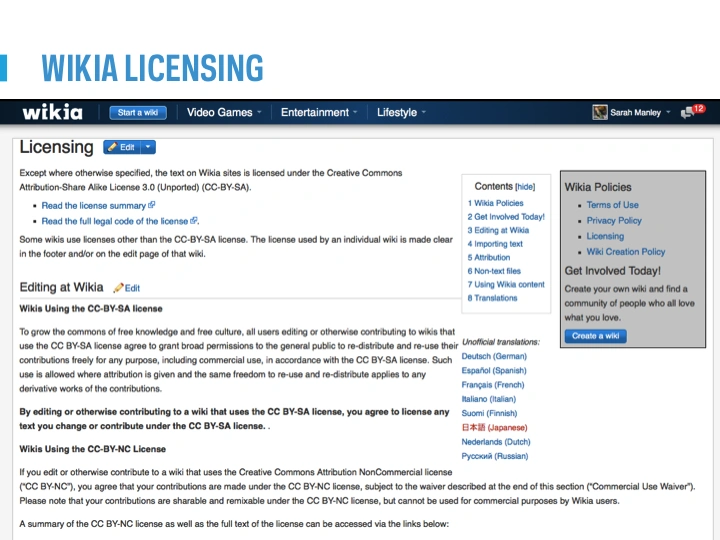Click external link icon after license summary
The width and height of the screenshot is (720, 540).
click(x=152, y=205)
